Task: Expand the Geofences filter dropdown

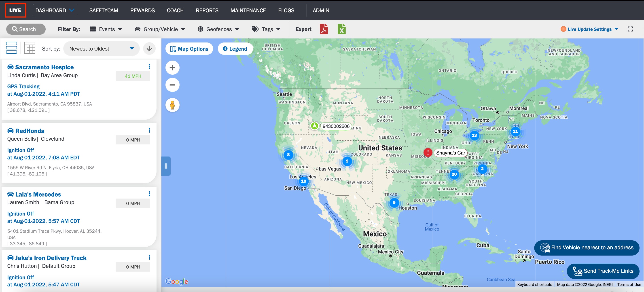Action: click(x=218, y=29)
